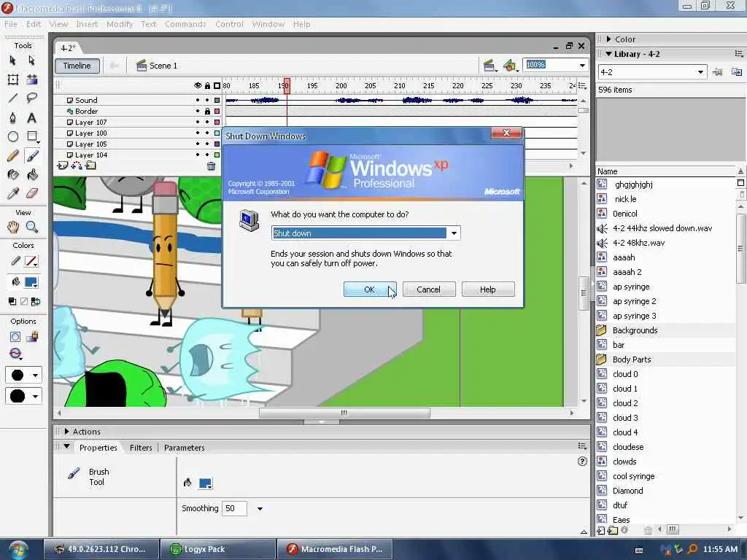747x560 pixels.
Task: Select the Hand tool
Action: (13, 227)
